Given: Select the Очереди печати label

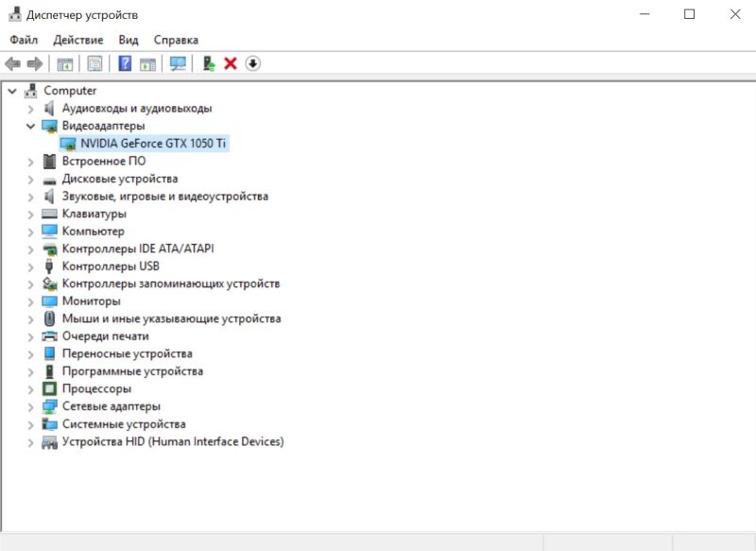Looking at the screenshot, I should point(105,336).
